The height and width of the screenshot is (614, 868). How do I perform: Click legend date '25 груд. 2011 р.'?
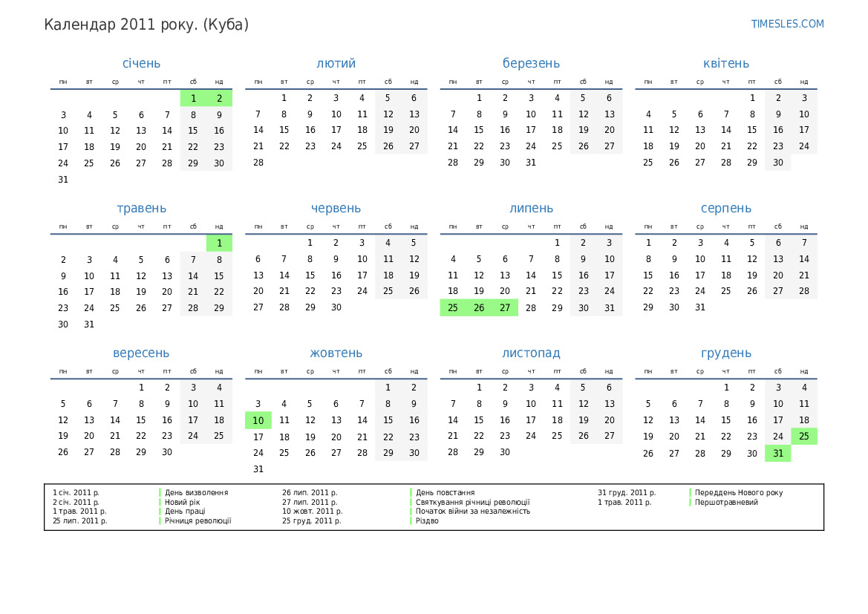pyautogui.click(x=312, y=521)
